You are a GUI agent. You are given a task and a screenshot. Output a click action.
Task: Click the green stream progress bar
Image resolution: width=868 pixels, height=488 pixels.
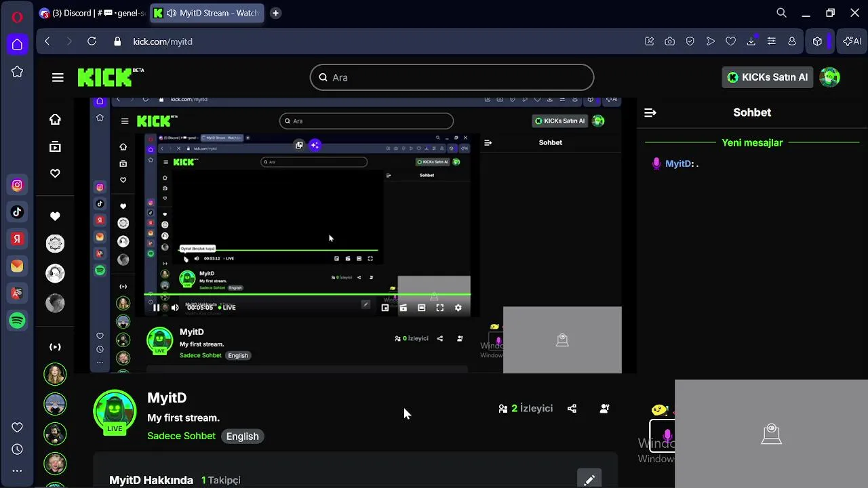click(x=307, y=294)
